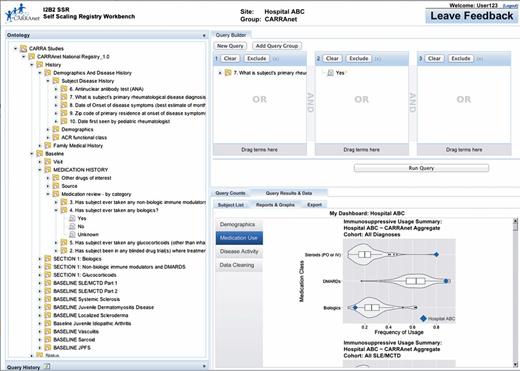
Task: Click folder icon beside Source
Action: coord(56,186)
